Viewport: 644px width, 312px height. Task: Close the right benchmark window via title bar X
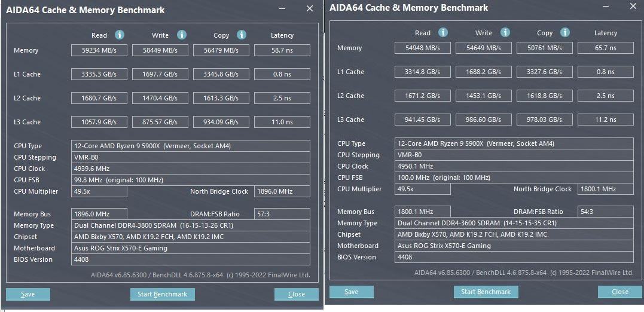(633, 7)
